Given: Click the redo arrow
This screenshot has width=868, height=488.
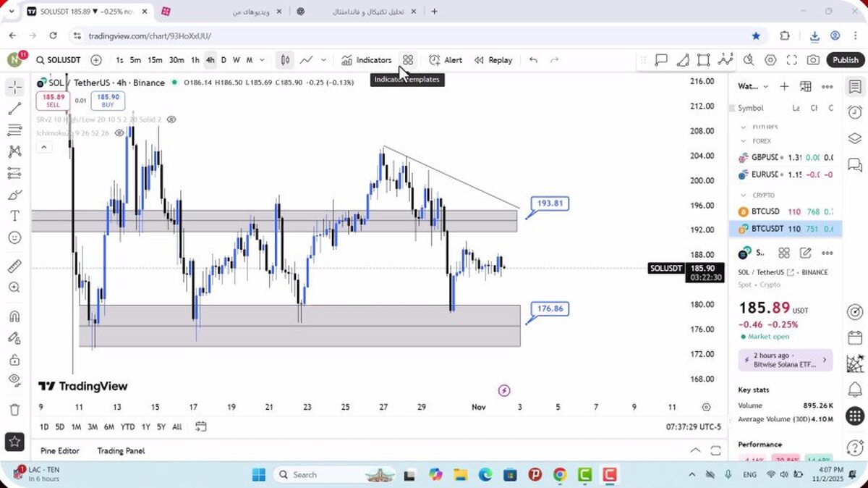Looking at the screenshot, I should click(x=555, y=60).
